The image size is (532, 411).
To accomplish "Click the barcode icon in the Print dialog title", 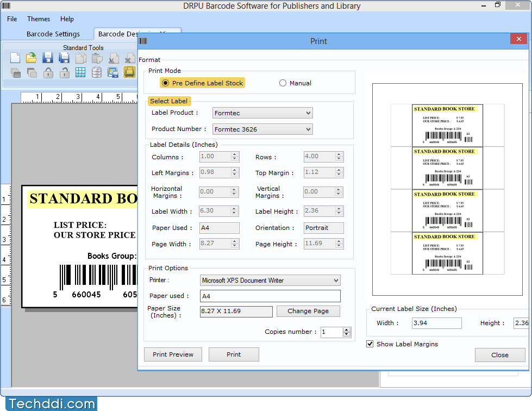I will [x=143, y=41].
